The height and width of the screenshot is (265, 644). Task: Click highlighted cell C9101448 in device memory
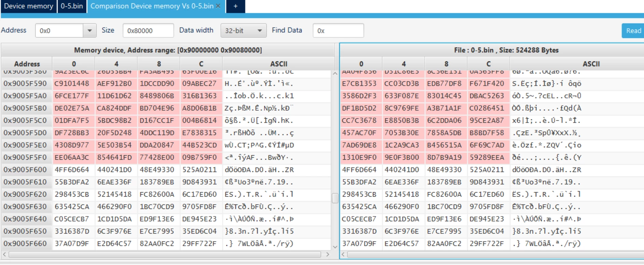pos(73,83)
